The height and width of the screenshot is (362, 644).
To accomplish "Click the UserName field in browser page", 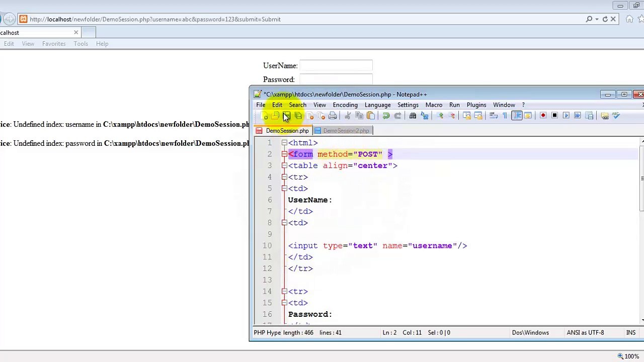I will point(336,65).
